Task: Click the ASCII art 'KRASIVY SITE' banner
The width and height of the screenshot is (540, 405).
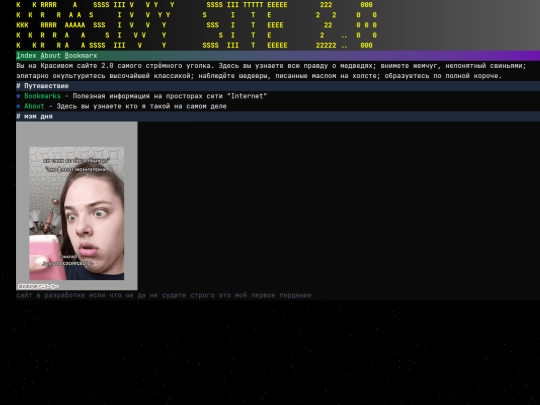Action: coord(196,25)
